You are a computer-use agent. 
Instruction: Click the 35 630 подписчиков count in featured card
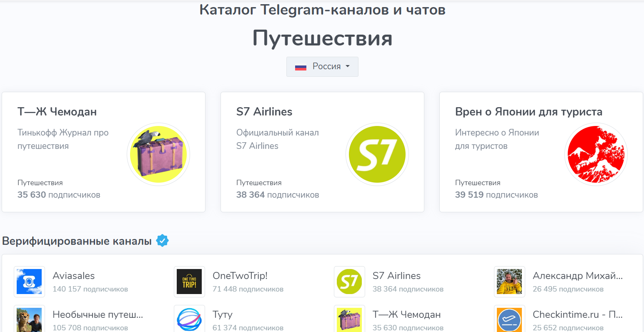pyautogui.click(x=59, y=195)
